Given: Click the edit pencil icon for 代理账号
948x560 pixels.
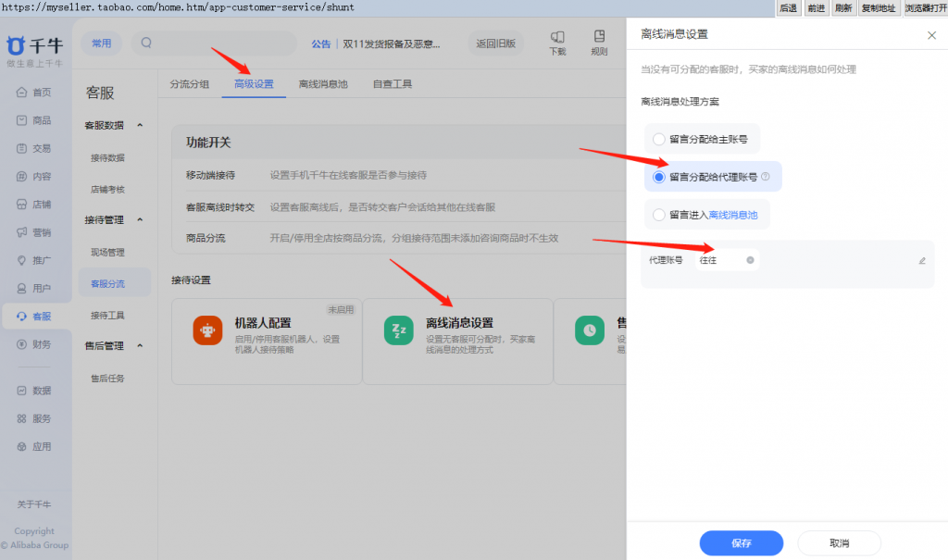Looking at the screenshot, I should tap(922, 261).
